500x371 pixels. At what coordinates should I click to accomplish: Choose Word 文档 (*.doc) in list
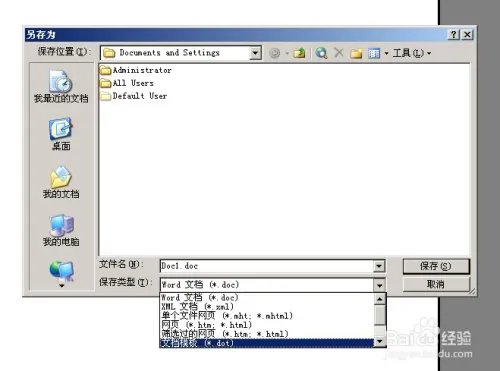266,297
